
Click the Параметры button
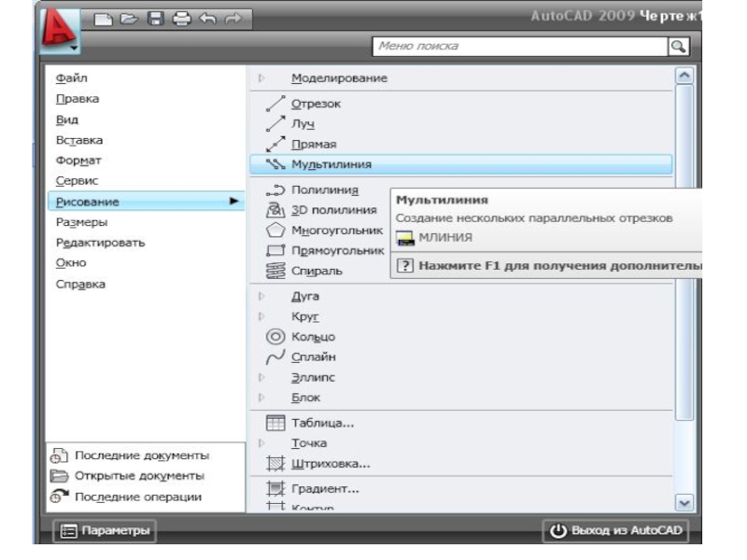105,531
